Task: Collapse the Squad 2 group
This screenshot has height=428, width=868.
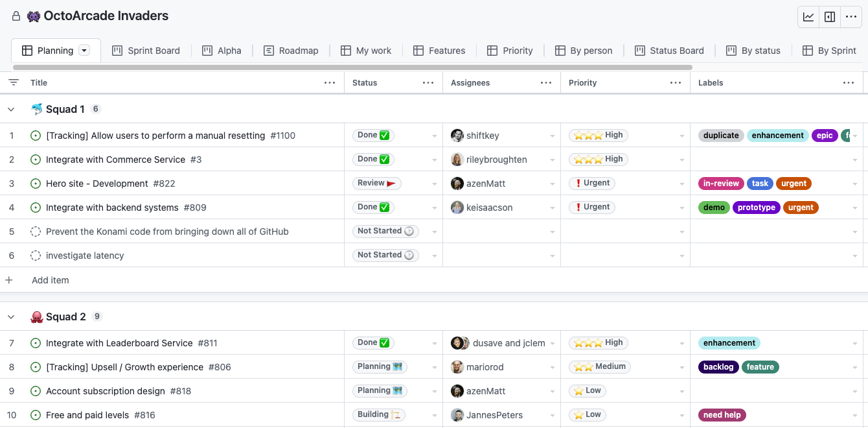Action: (x=11, y=317)
